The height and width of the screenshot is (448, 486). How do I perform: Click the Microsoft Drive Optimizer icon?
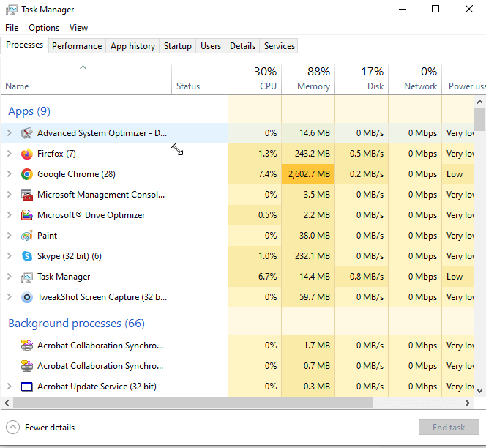[27, 215]
